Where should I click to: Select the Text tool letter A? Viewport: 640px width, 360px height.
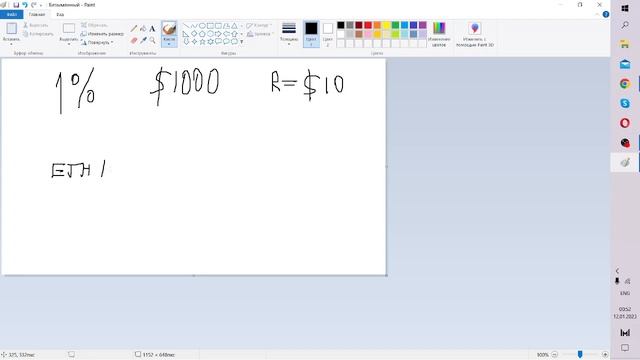[x=152, y=29]
